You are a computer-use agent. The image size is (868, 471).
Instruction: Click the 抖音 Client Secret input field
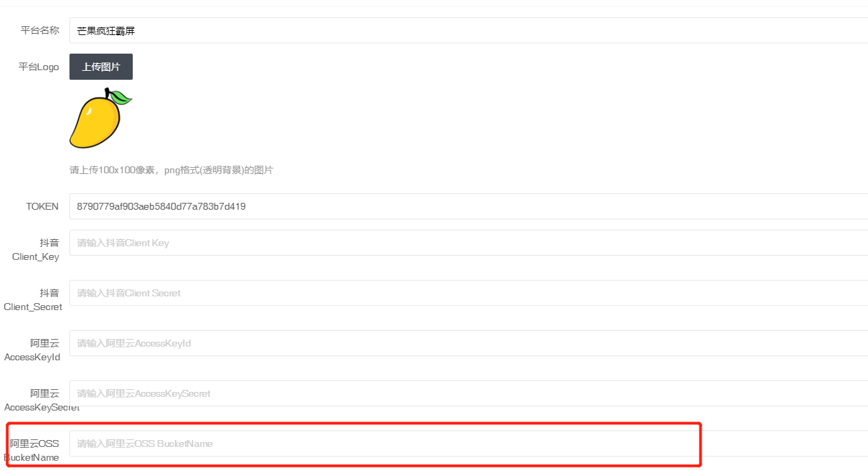[468, 293]
